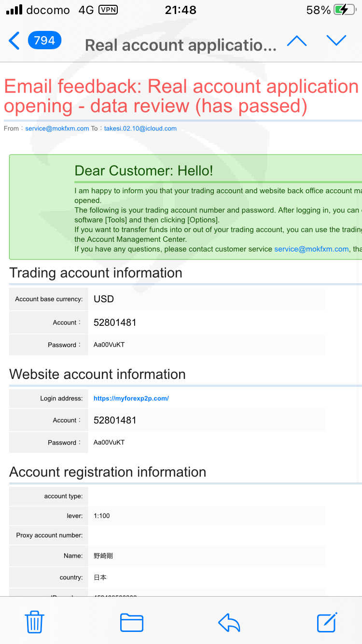Image resolution: width=362 pixels, height=644 pixels.
Task: Go to the next message with the down arrow
Action: 336,41
